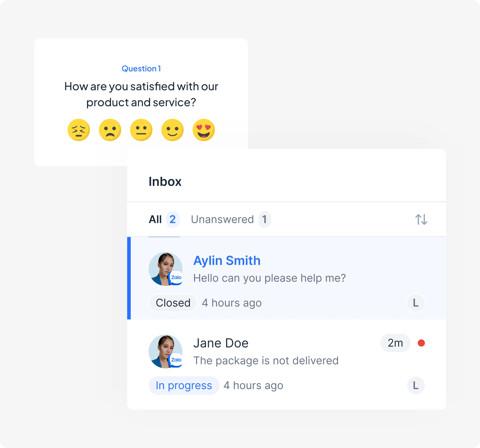Click the In progress status badge
The image size is (480, 448).
[184, 386]
